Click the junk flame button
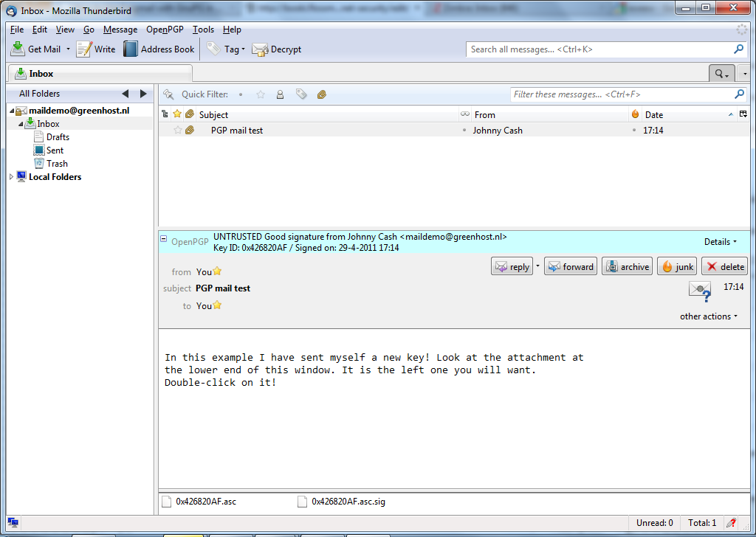Screen dimensions: 756x537 coord(676,267)
